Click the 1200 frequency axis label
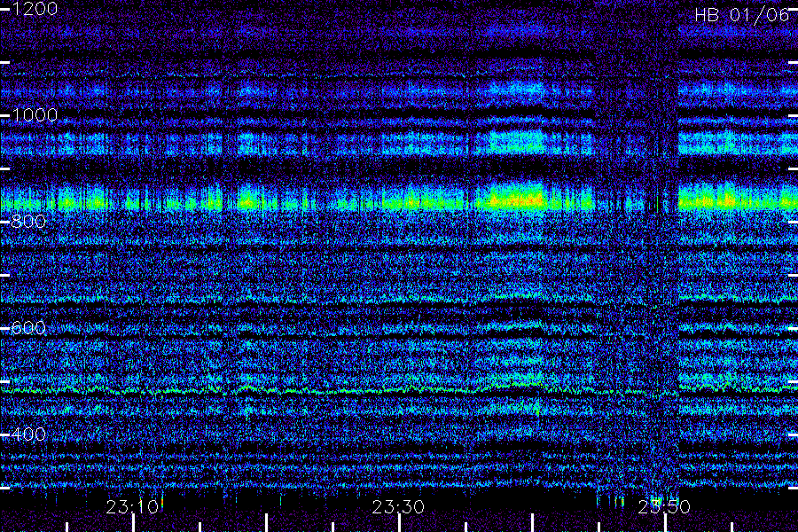 pos(35,9)
